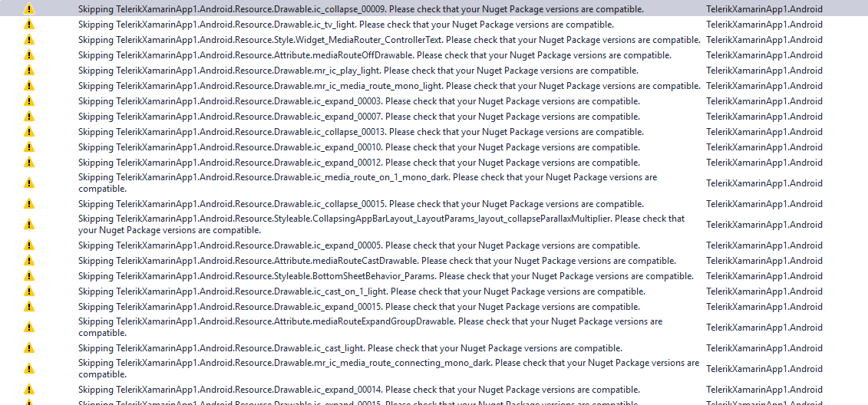Screen dimensions: 868x405
Task: Click warning icon beside ic_expand_00007 message
Action: point(29,116)
